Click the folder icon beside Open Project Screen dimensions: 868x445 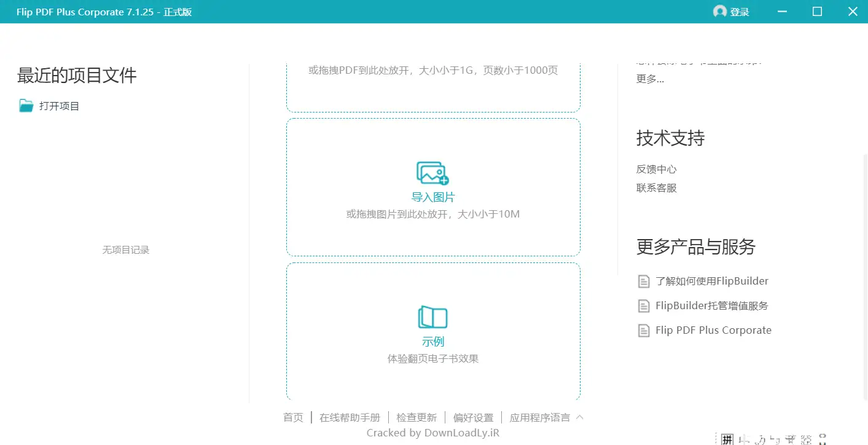(26, 106)
